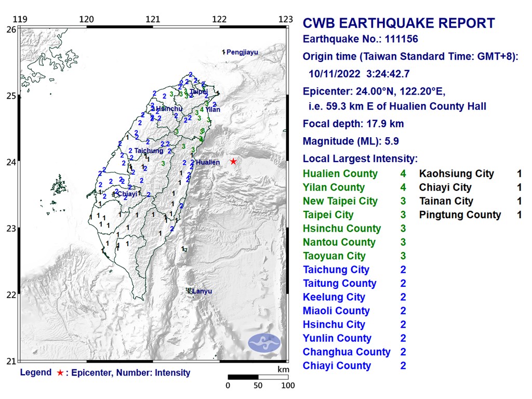Click the CWB logo on the map

264,342
